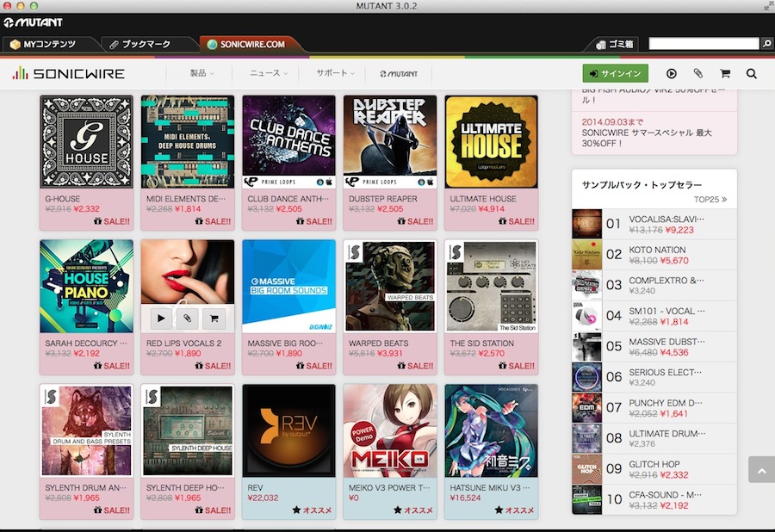Image resolution: width=775 pixels, height=532 pixels.
Task: Open the ULTIMATE HOUSE product title
Action: (x=483, y=199)
